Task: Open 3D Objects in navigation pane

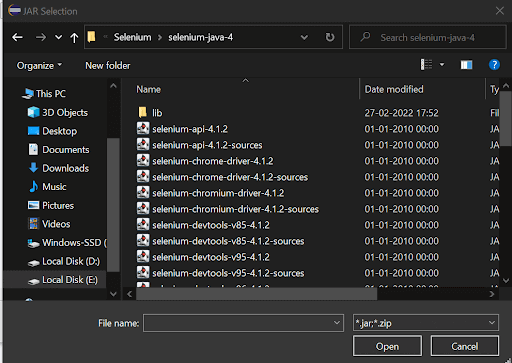Action: (x=58, y=113)
